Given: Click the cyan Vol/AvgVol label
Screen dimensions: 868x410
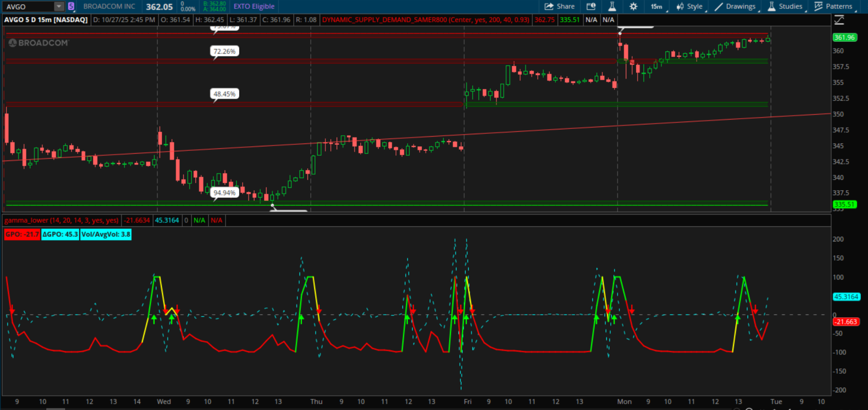Looking at the screenshot, I should pos(106,234).
